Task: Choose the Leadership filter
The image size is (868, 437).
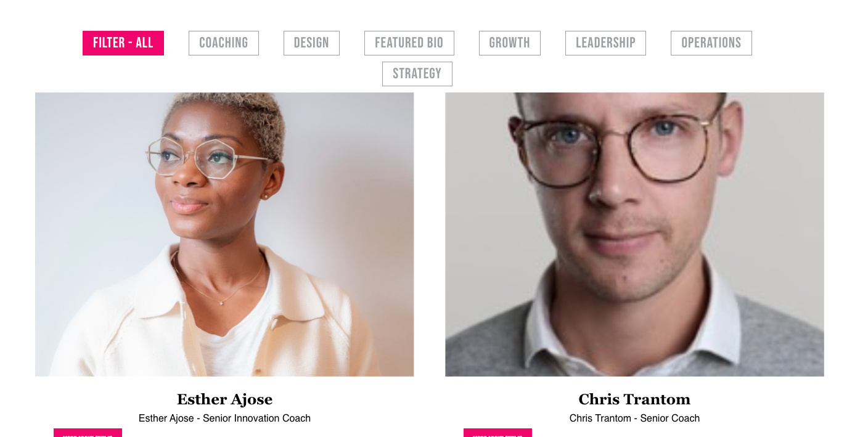Action: [605, 43]
